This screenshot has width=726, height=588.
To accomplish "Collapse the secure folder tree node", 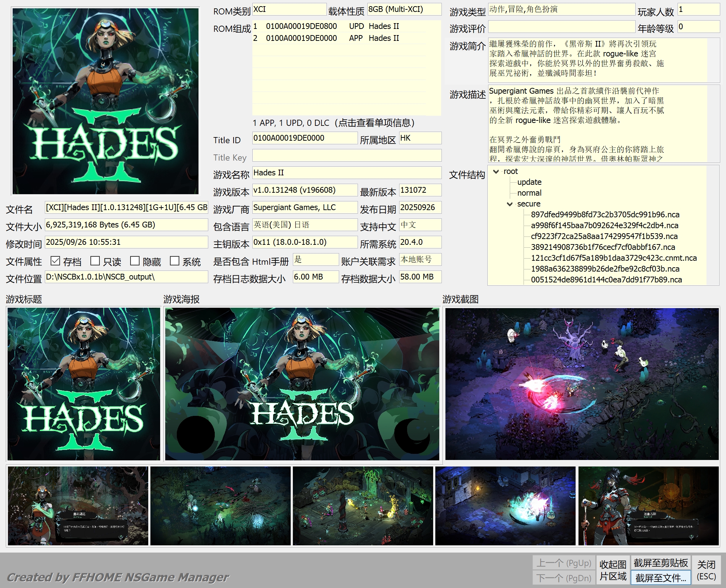I will click(x=510, y=204).
